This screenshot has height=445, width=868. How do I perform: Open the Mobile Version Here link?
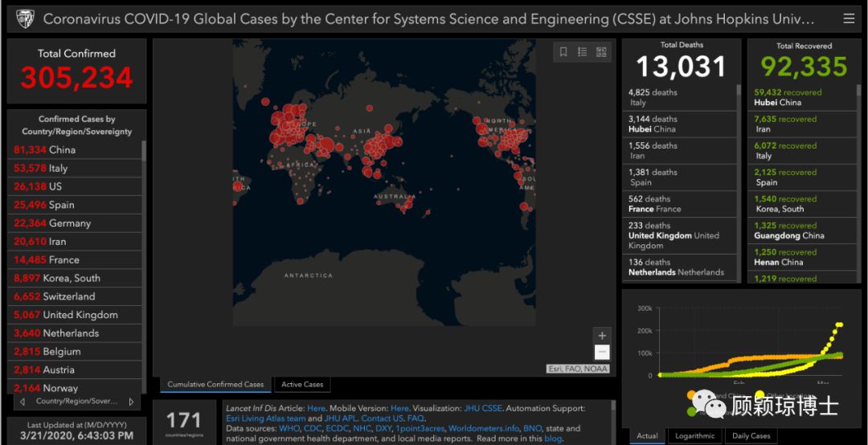click(x=399, y=409)
